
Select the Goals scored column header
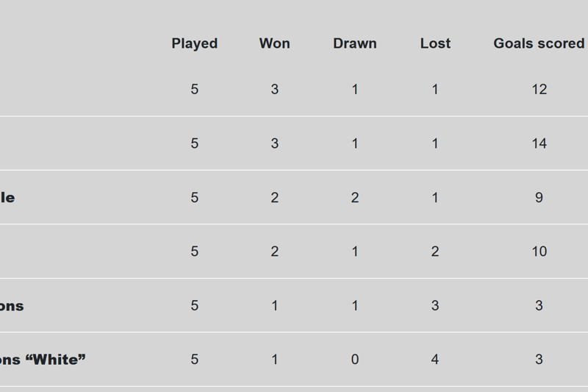[x=539, y=43]
